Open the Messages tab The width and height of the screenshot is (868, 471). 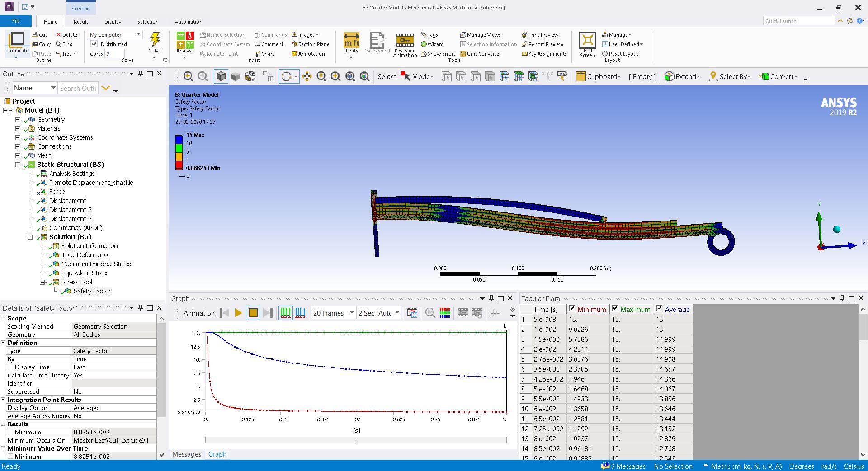(186, 454)
